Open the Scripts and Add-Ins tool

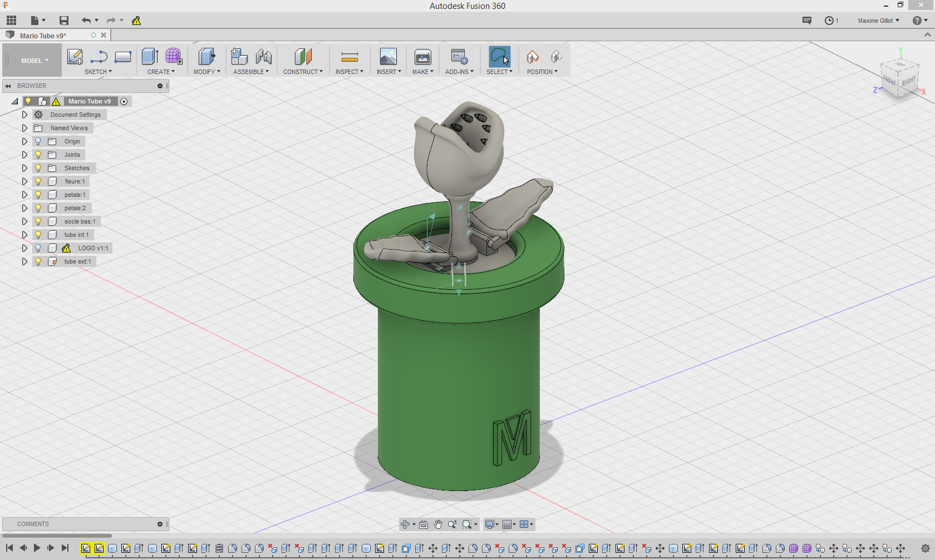[x=459, y=57]
